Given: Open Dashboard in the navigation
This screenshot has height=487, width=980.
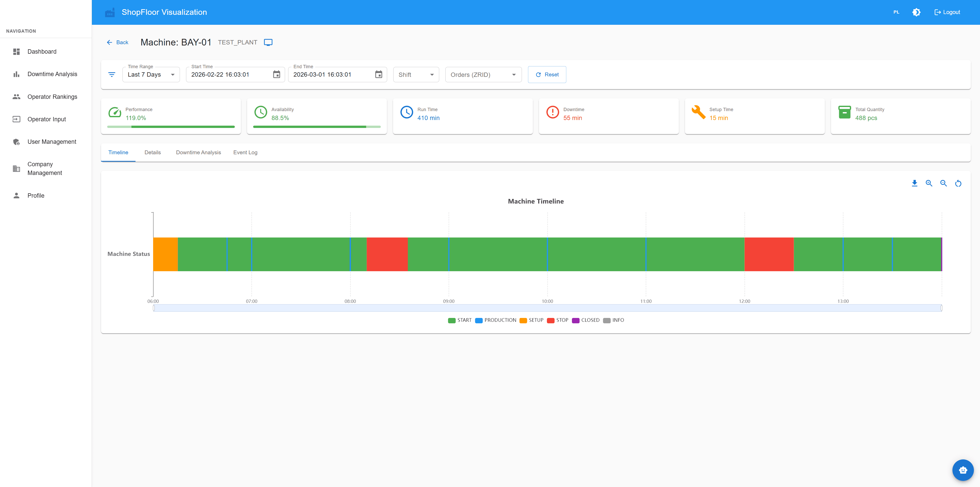Looking at the screenshot, I should (46, 51).
